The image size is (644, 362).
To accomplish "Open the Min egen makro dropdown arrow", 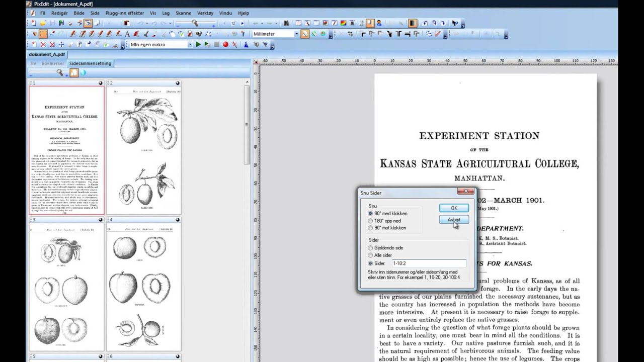I will (190, 44).
